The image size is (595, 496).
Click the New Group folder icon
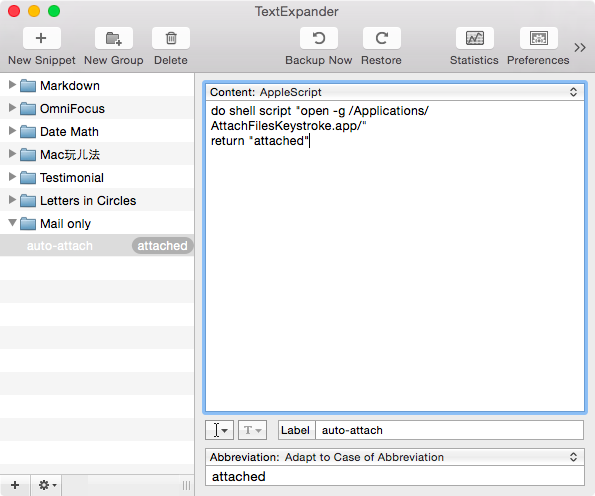113,38
